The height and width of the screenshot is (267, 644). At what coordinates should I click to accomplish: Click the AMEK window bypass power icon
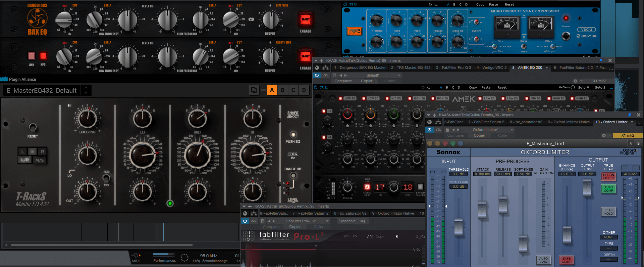coord(317,75)
